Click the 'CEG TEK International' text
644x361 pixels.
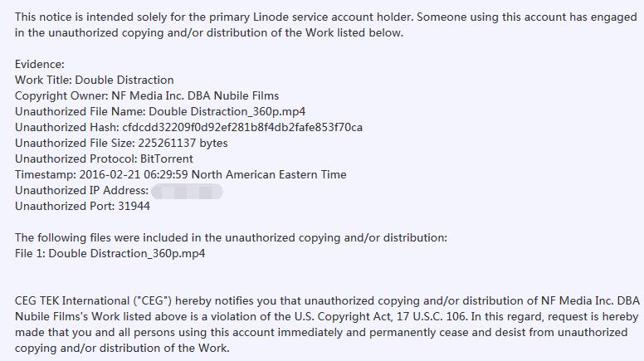pos(72,300)
